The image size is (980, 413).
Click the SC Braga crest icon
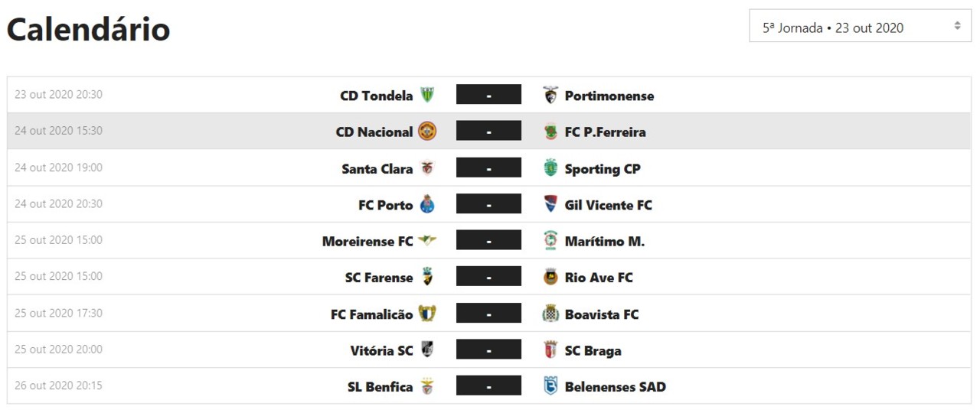[x=550, y=350]
